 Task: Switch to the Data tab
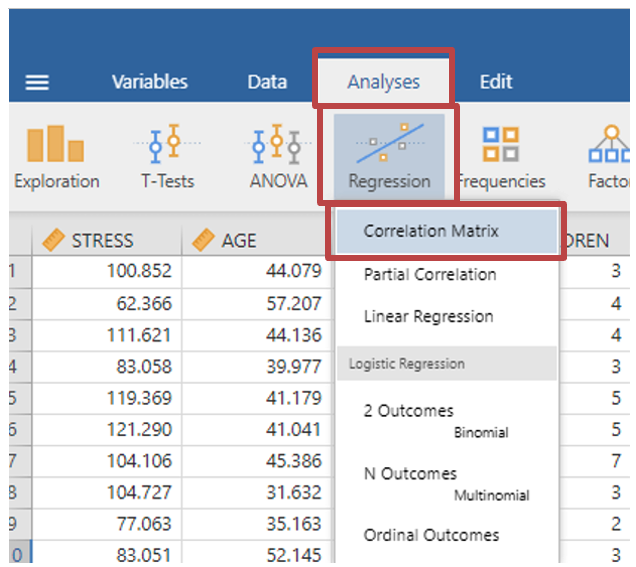click(x=267, y=83)
